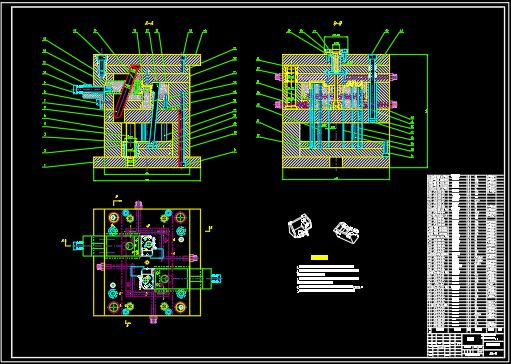
Task: Select the right side-core slider in the plan view
Action: tap(188, 279)
